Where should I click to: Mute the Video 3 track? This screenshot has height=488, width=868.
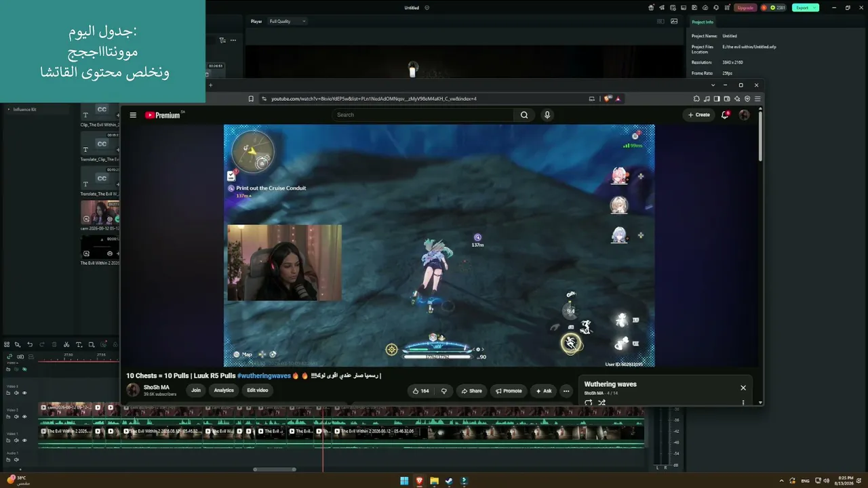pyautogui.click(x=16, y=393)
